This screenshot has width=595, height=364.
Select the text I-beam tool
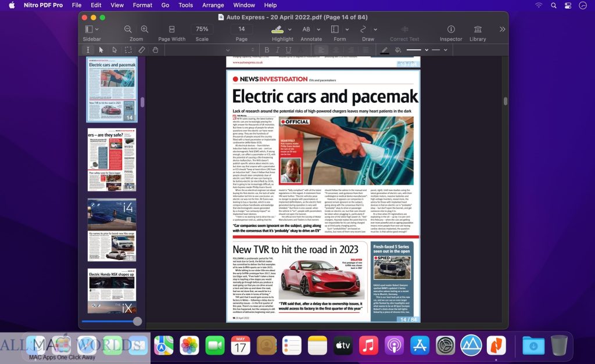(88, 50)
